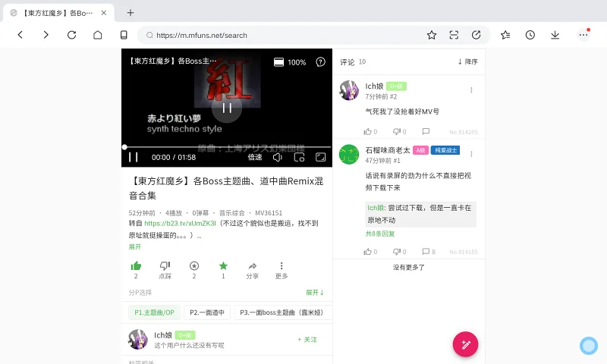Click the address bar URL field
607x364 pixels.
(x=287, y=35)
